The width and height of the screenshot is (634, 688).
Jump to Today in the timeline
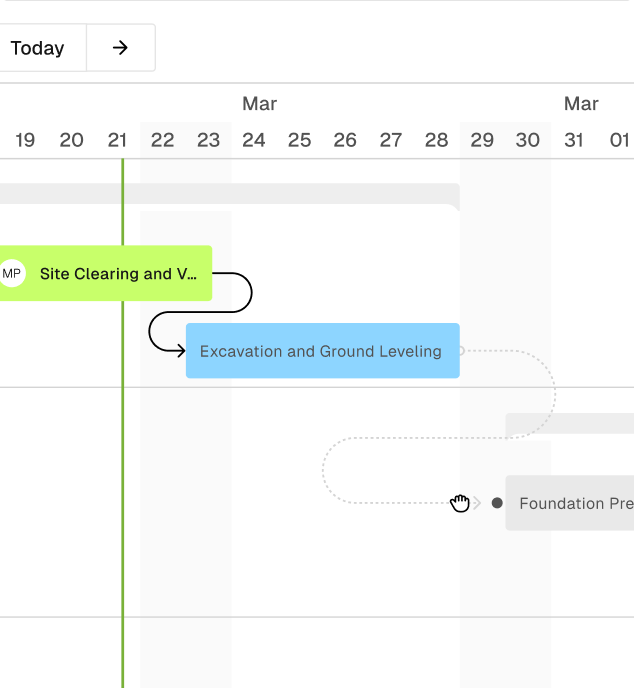[38, 47]
